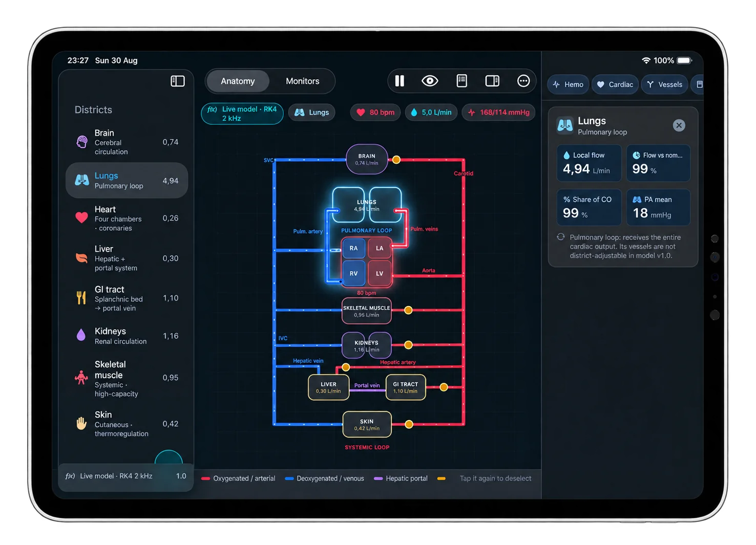
Task: Adjust the orange knob on the Brain branch
Action: tap(396, 160)
